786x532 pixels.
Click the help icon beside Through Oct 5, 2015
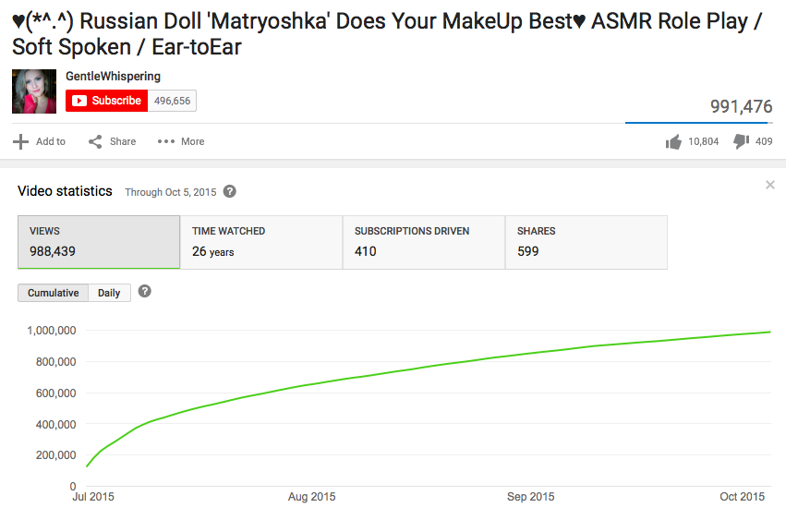click(230, 191)
